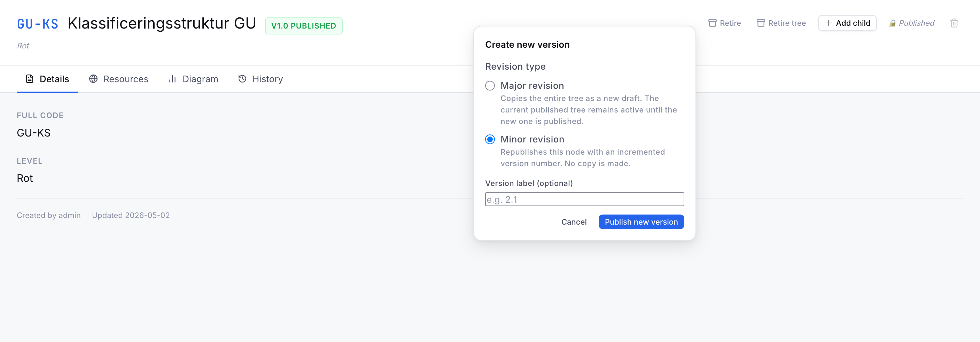Click the Retire tree archive icon
The image size is (980, 342).
coord(761,23)
